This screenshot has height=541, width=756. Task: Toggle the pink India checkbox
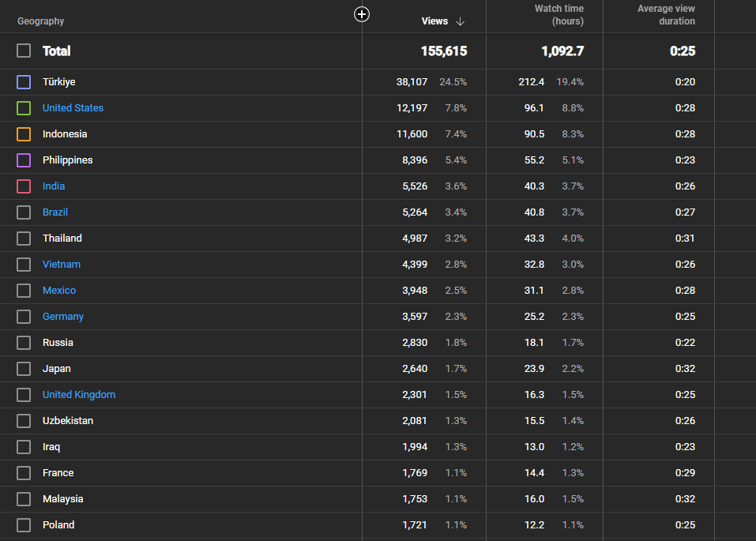[x=24, y=186]
